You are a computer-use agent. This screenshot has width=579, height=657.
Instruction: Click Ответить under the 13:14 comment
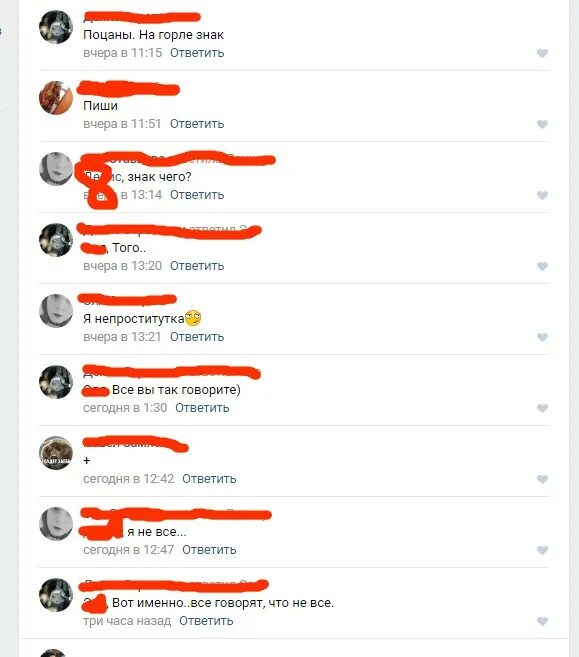point(197,195)
